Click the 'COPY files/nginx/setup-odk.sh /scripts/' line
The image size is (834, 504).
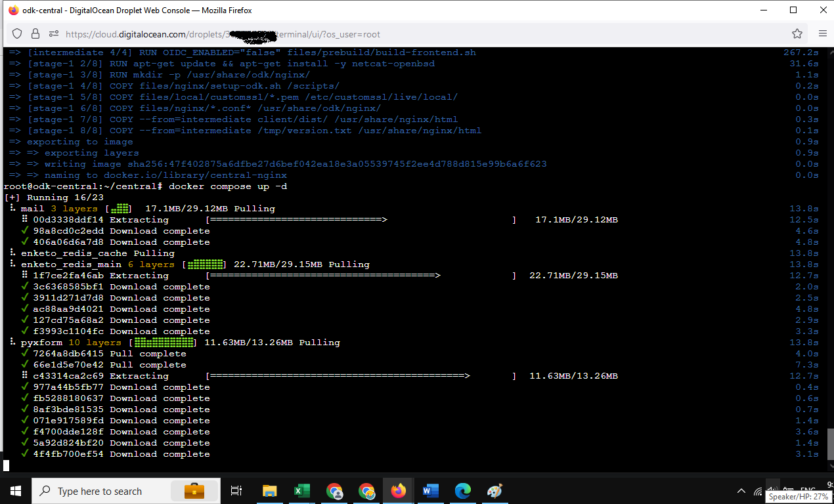174,86
